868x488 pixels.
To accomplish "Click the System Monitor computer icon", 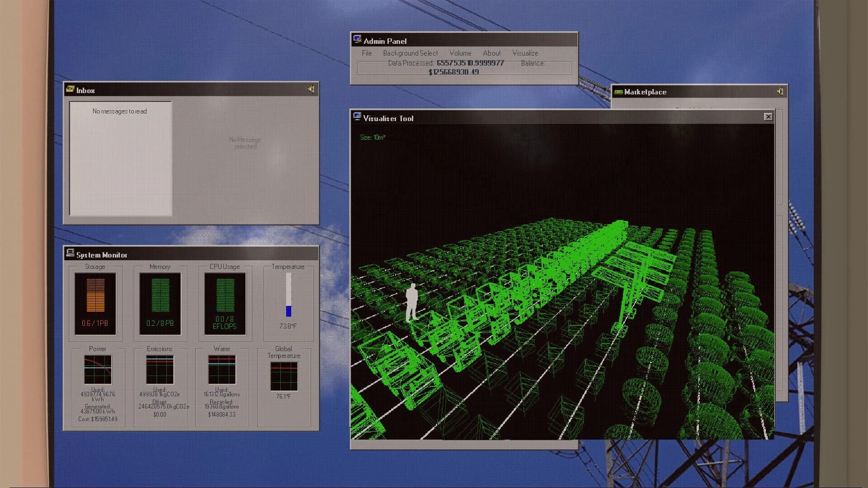I will pyautogui.click(x=70, y=254).
